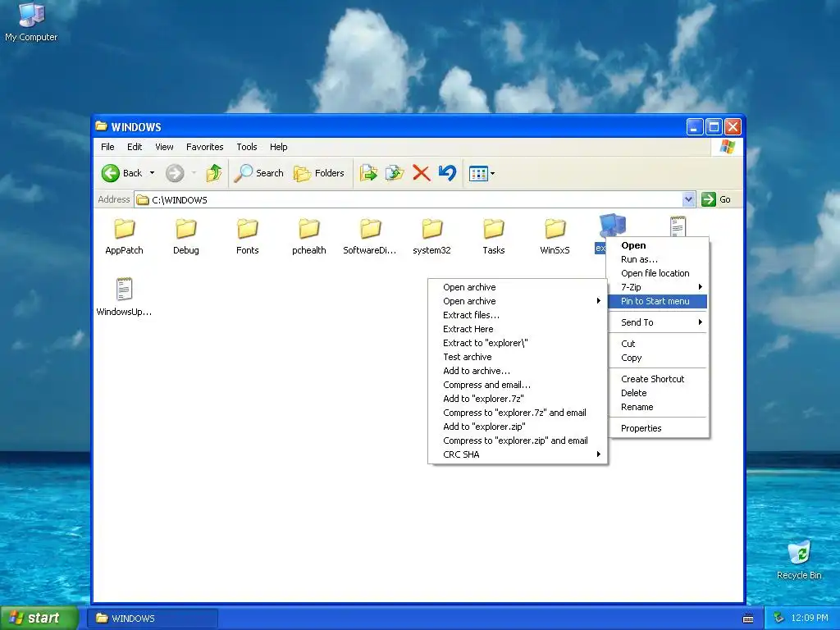Click the Views toolbar icon

pyautogui.click(x=478, y=173)
